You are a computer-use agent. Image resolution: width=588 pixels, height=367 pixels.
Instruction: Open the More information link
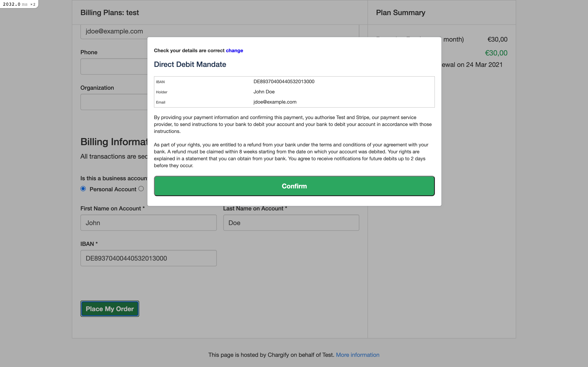point(357,355)
